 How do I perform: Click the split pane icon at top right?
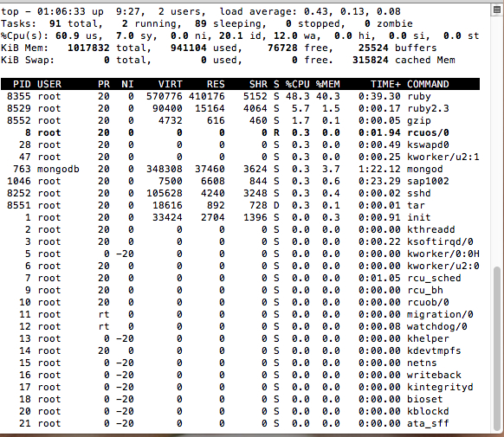click(497, 10)
